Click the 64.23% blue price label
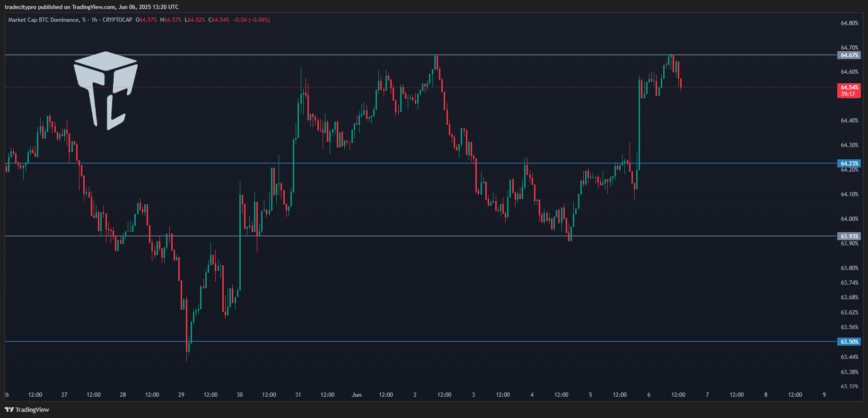Screen dimensions: 868x418 850,164
